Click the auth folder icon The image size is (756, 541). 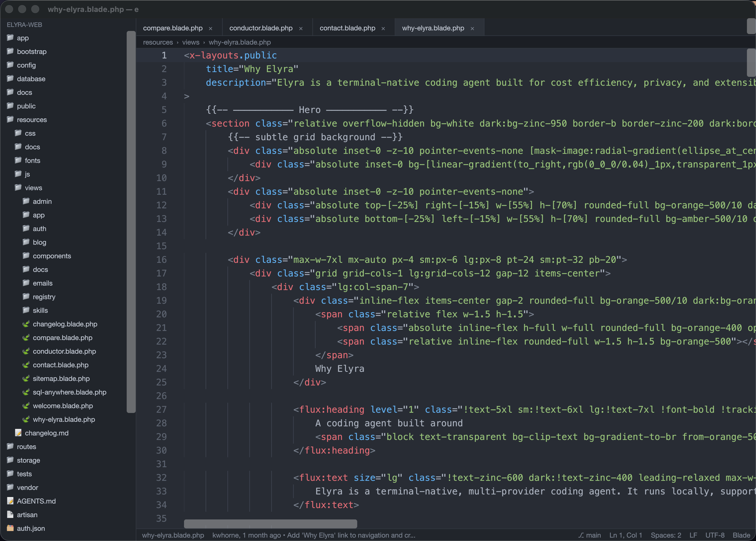26,228
